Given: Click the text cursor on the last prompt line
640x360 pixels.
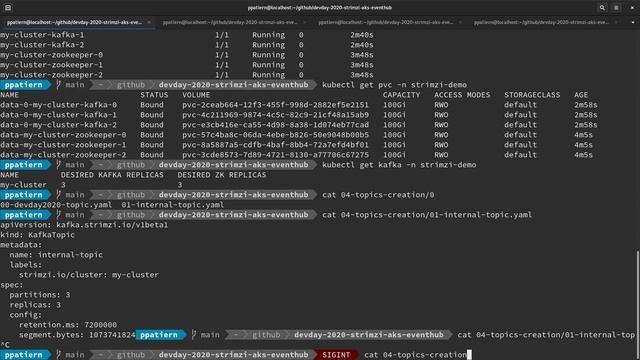Looking at the screenshot, I should click(469, 355).
